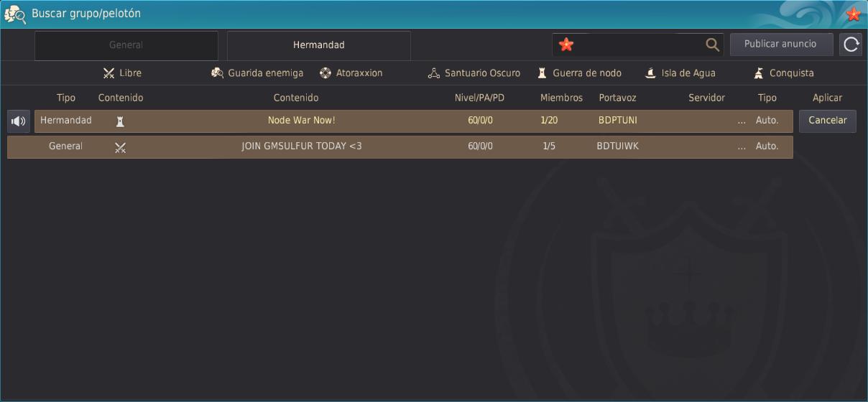Cancel the Node War application
This screenshot has height=402, width=868.
(827, 121)
